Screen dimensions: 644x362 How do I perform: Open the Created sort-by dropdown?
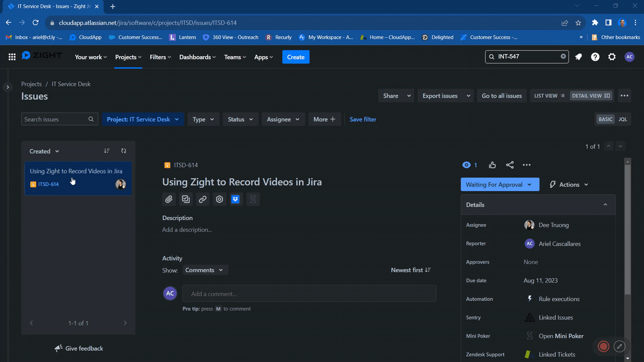point(44,151)
